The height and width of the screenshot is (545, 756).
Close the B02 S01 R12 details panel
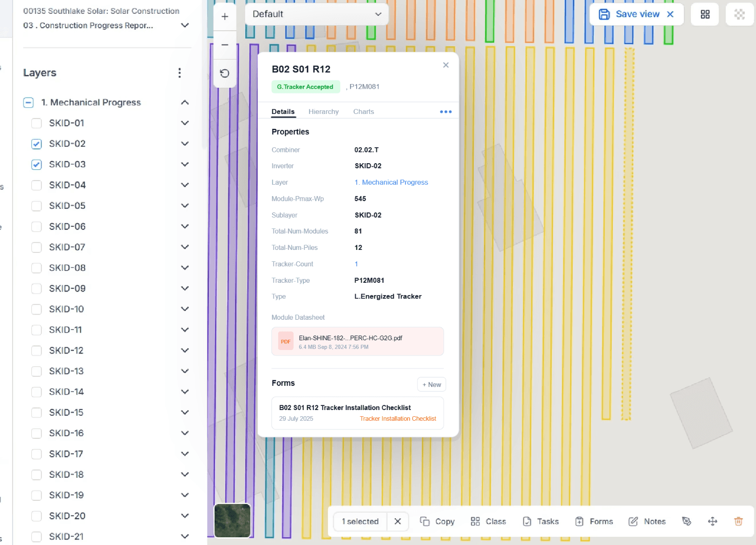click(445, 65)
